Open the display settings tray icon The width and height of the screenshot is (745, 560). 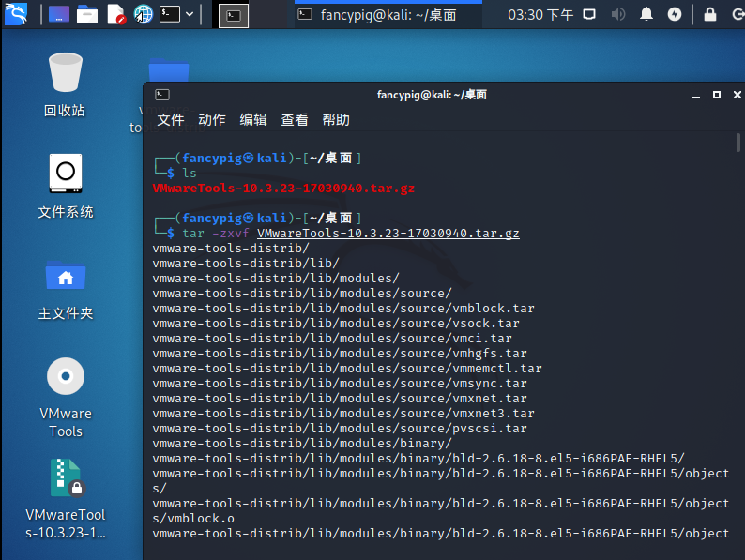tap(589, 14)
